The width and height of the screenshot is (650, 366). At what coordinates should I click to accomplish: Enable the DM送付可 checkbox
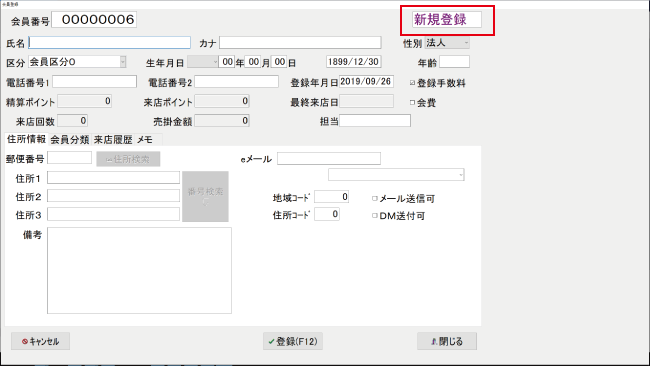click(375, 216)
